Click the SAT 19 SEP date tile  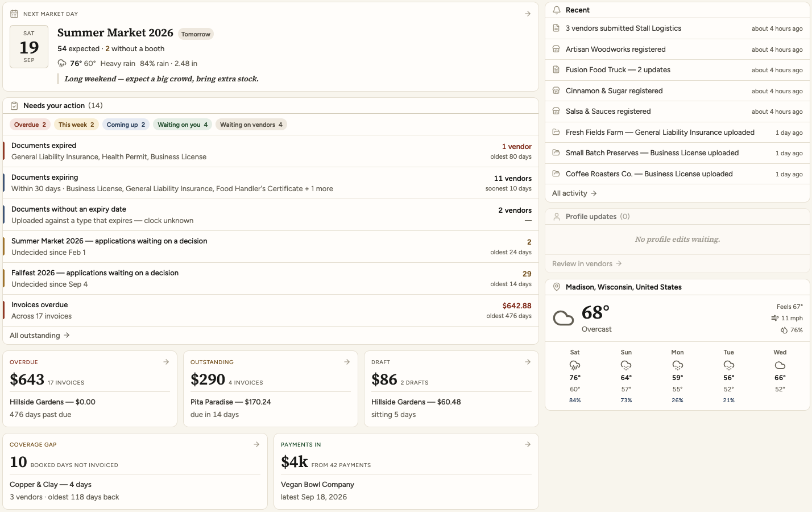[x=29, y=47]
